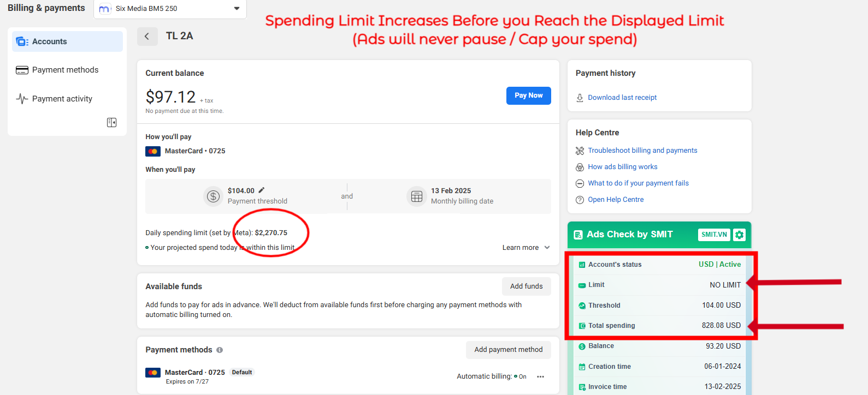Click the Payment activity pulse icon

(22, 99)
